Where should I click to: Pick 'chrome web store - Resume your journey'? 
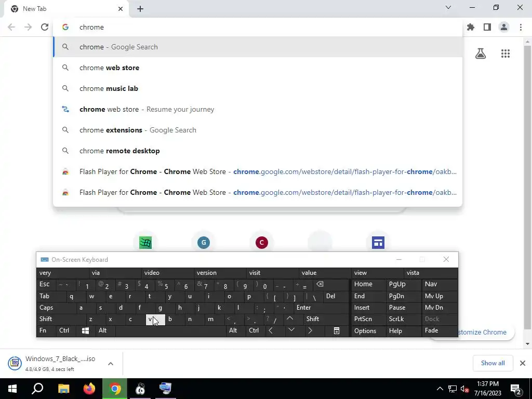click(x=258, y=109)
